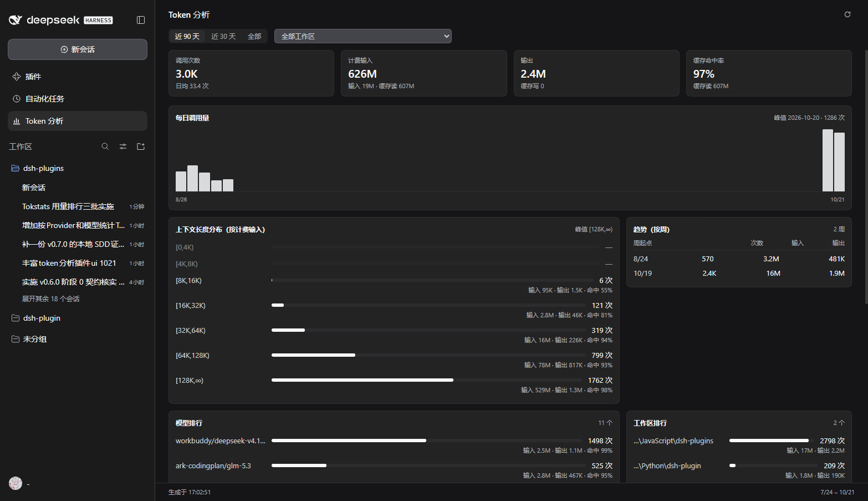
Task: Click the 插件 puzzle icon
Action: coord(17,77)
